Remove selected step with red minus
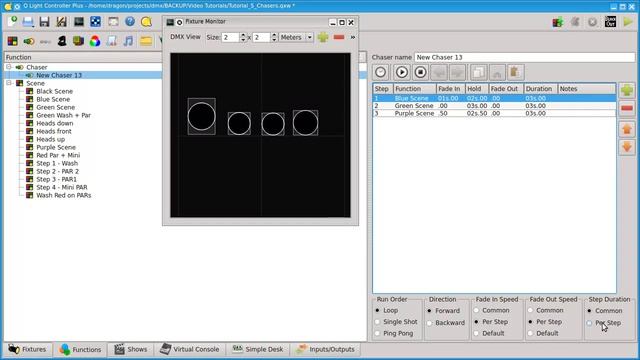The image size is (640, 360). click(x=627, y=109)
